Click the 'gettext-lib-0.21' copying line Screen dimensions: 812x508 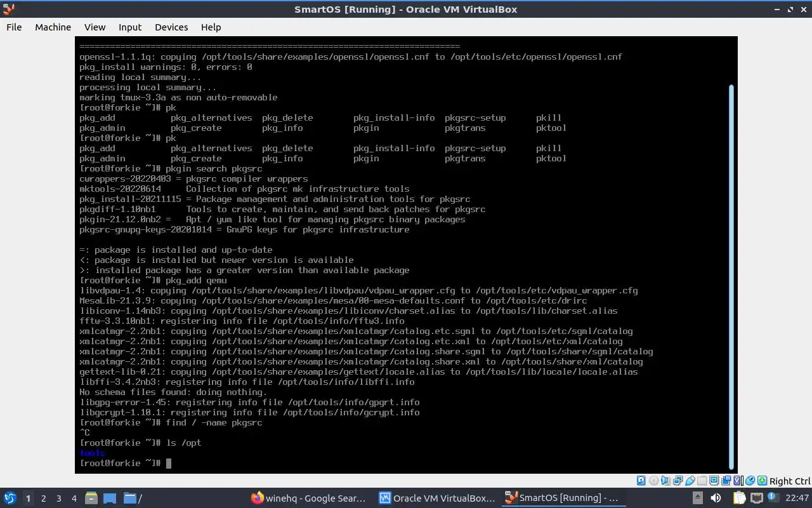click(358, 371)
